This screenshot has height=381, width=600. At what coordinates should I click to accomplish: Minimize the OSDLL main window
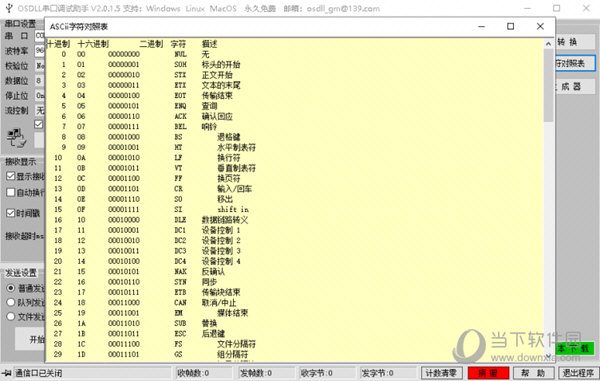point(527,8)
